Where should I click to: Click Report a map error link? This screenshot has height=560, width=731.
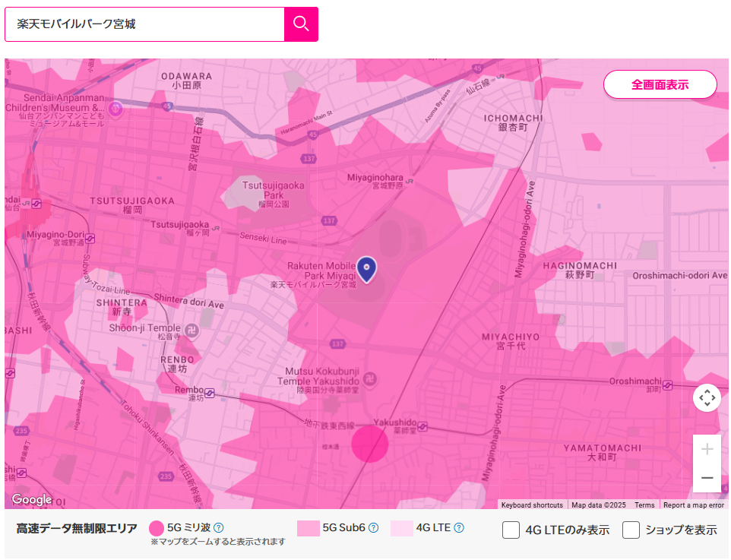tap(693, 505)
